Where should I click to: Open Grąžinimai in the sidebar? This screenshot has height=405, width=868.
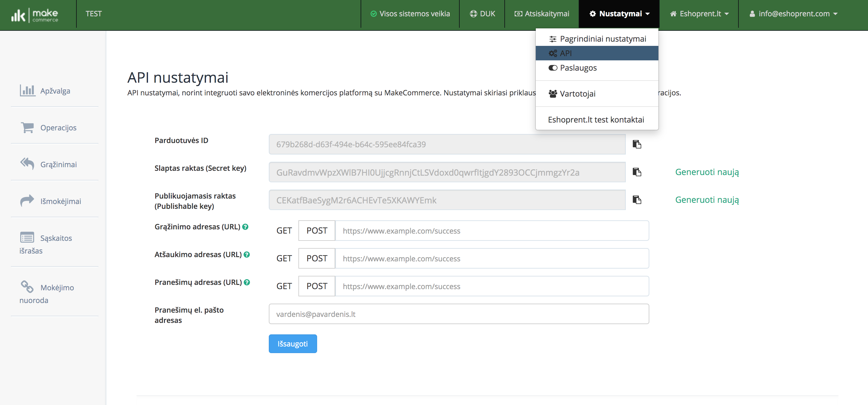59,165
